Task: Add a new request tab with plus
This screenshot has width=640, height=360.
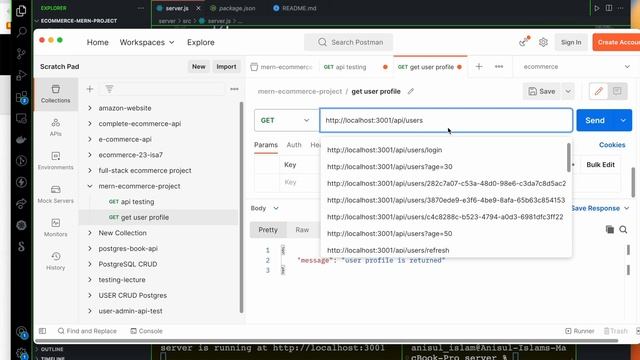Action: pyautogui.click(x=479, y=67)
